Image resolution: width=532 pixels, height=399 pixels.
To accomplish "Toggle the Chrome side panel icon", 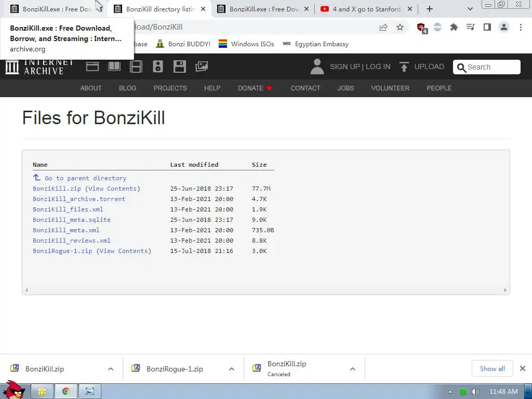I will click(487, 27).
